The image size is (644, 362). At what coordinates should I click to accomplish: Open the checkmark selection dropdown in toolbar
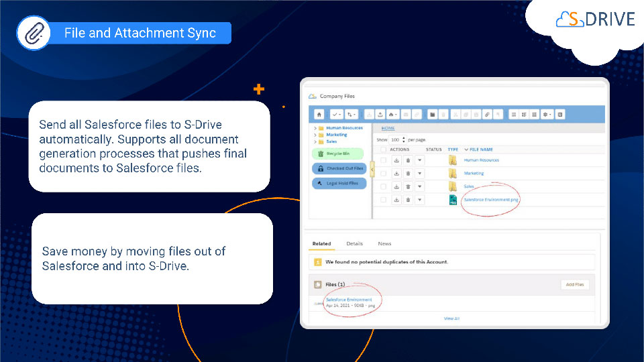point(336,115)
